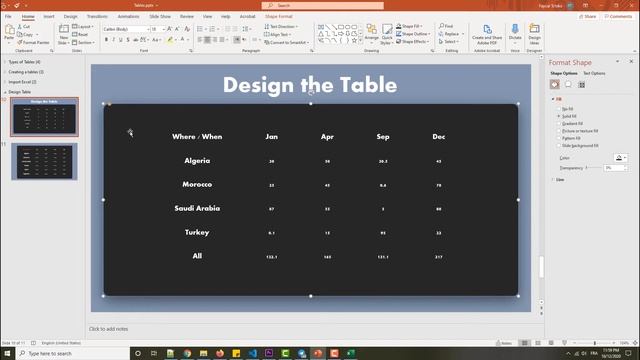This screenshot has width=640, height=360.
Task: Open Design Ideas pane
Action: click(534, 34)
